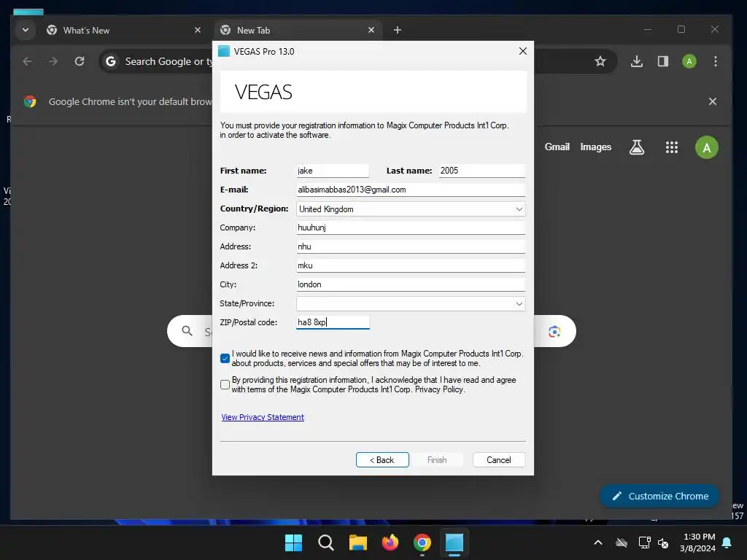Search by image with Google Lens icon
The width and height of the screenshot is (747, 560).
[554, 332]
